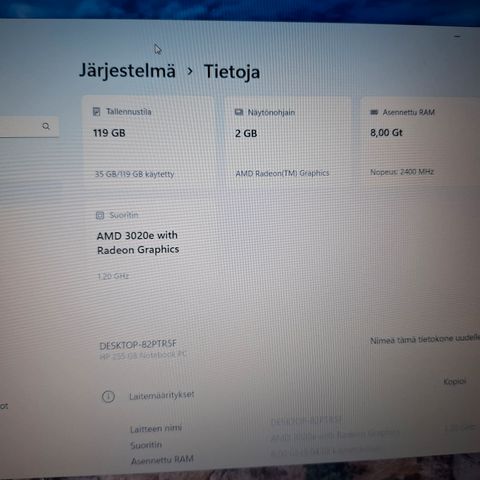The image size is (480, 480).
Task: Click the search magnifier icon
Action: 46,126
